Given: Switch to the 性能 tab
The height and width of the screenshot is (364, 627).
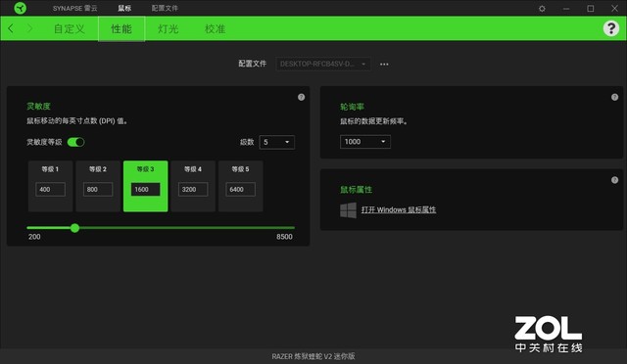Looking at the screenshot, I should (121, 28).
